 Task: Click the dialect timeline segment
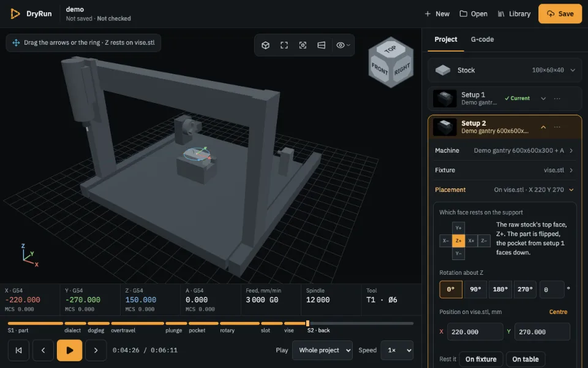[75, 323]
